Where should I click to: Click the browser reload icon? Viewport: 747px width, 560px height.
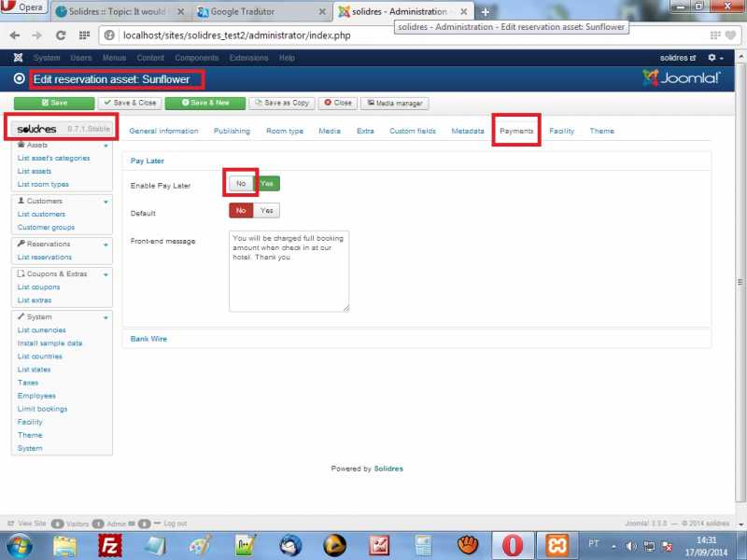(x=61, y=35)
